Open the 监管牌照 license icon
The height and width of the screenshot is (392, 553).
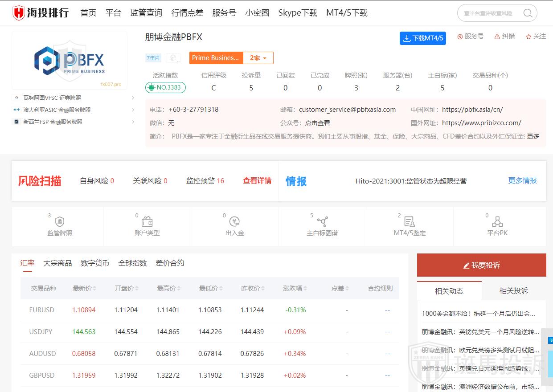tap(60, 222)
